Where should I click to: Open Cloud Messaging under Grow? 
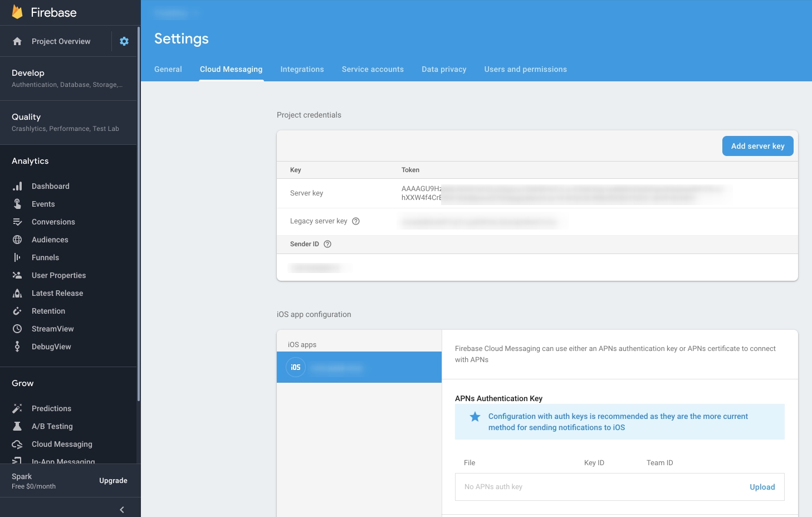[62, 444]
